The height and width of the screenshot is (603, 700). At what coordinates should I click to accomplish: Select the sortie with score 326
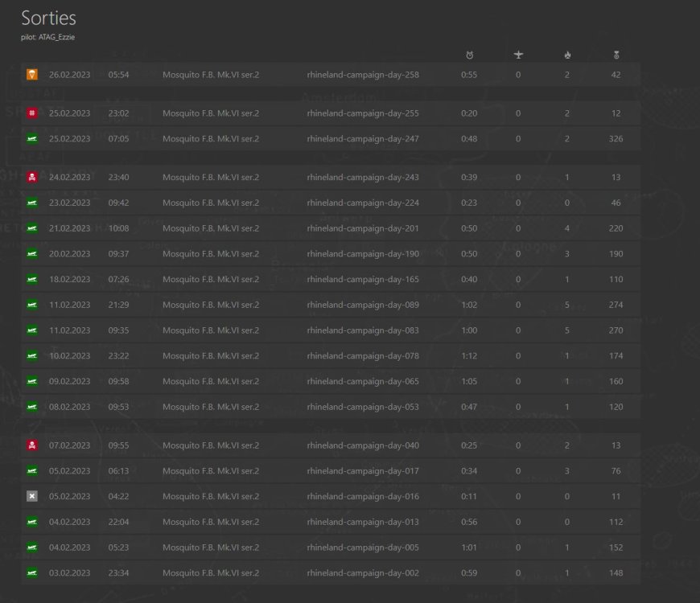point(616,139)
